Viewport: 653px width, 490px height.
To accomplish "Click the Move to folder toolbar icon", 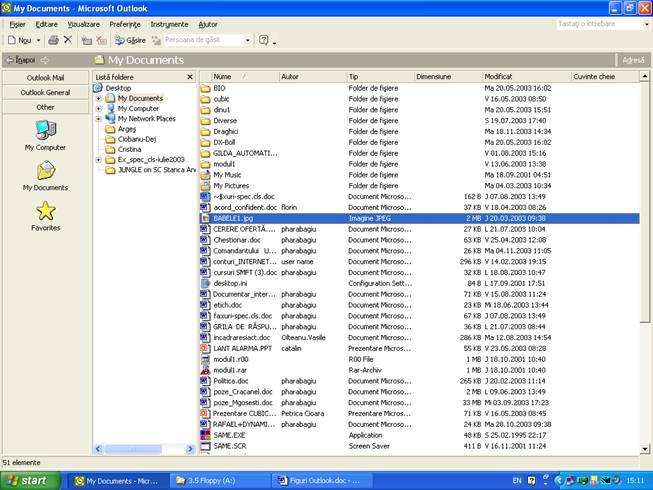I will pyautogui.click(x=87, y=40).
